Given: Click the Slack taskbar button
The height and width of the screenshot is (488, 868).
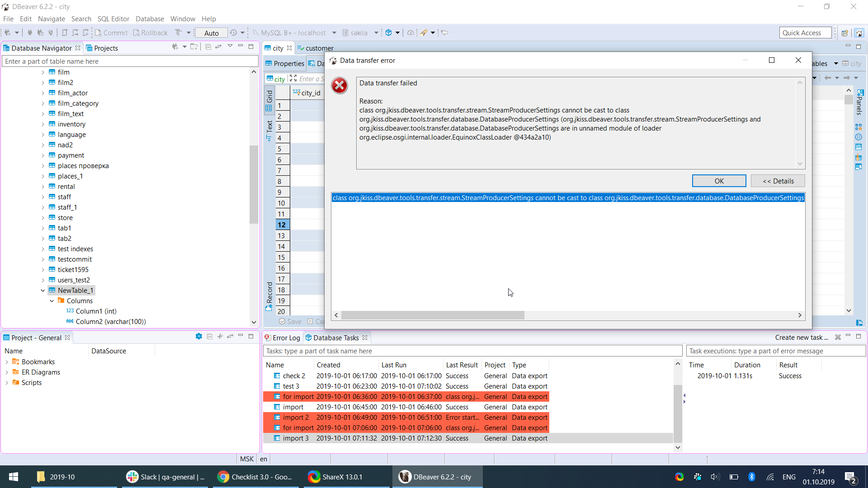Looking at the screenshot, I should (x=165, y=477).
